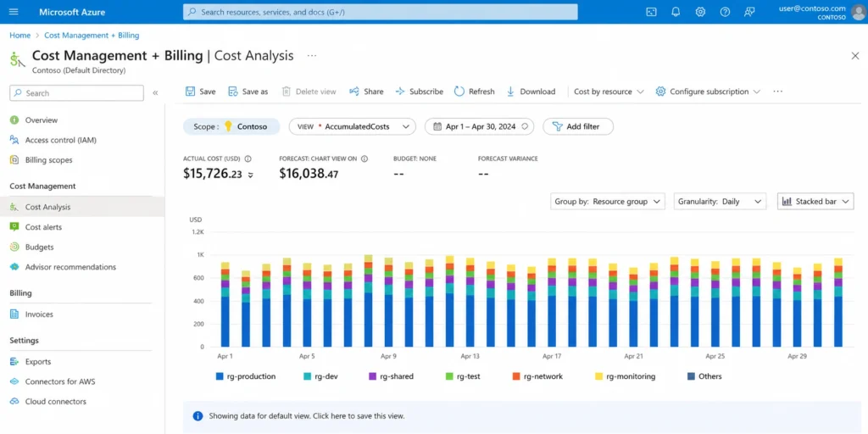Click the Add filter button
This screenshot has width=868, height=434.
pos(578,126)
